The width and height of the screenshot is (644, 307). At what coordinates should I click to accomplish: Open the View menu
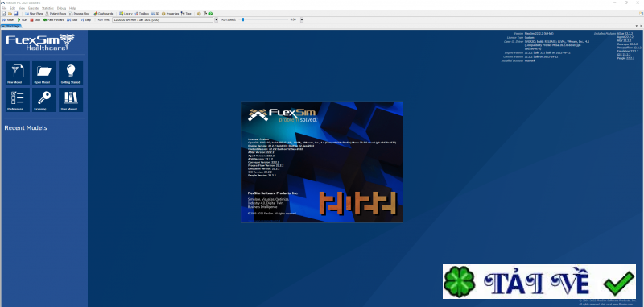click(x=22, y=8)
